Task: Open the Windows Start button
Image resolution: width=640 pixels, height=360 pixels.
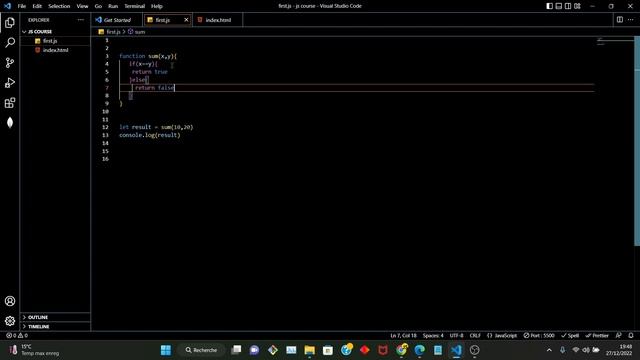Action: click(x=166, y=350)
